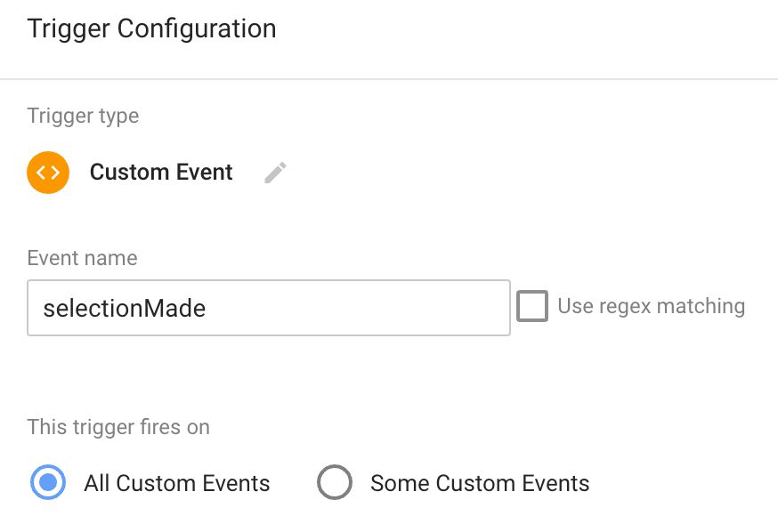
Task: Click the Some Custom Events label text
Action: click(x=480, y=483)
